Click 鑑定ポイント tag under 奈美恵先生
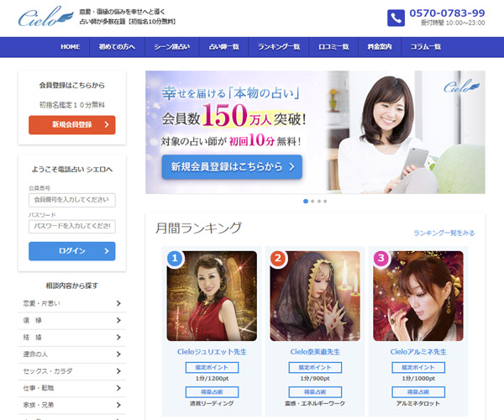Image resolution: width=504 pixels, height=420 pixels. pyautogui.click(x=315, y=367)
